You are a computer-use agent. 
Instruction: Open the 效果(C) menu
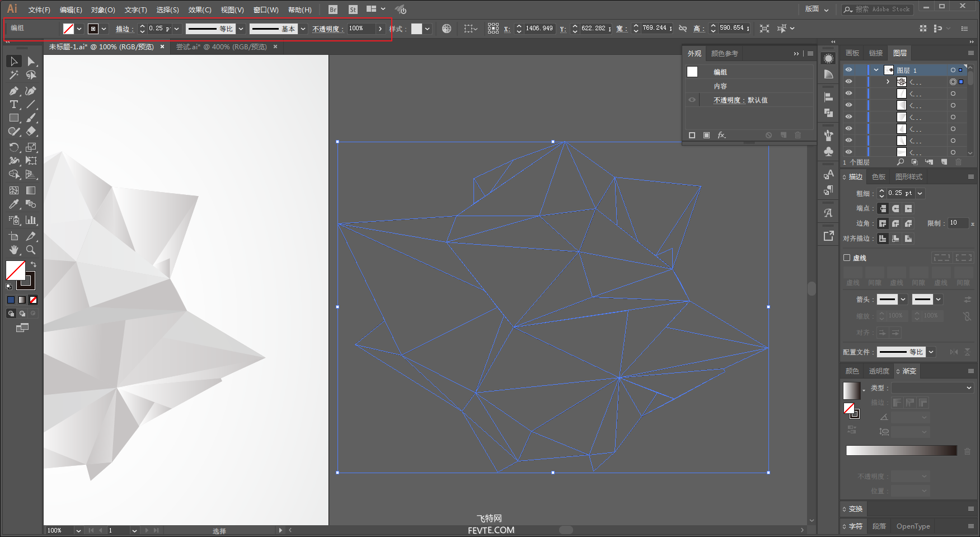coord(200,10)
